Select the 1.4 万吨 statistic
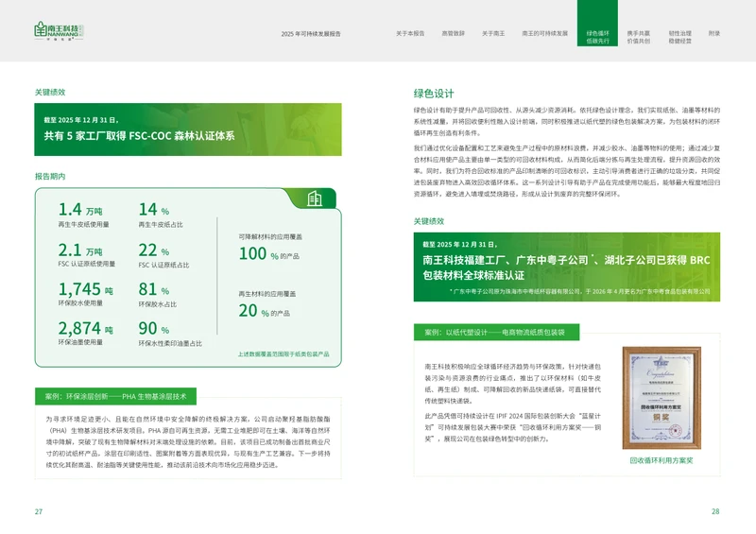756x534 pixels. [x=80, y=210]
